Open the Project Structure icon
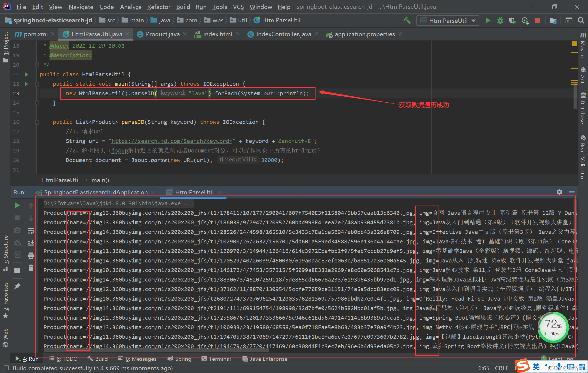 pyautogui.click(x=553, y=20)
